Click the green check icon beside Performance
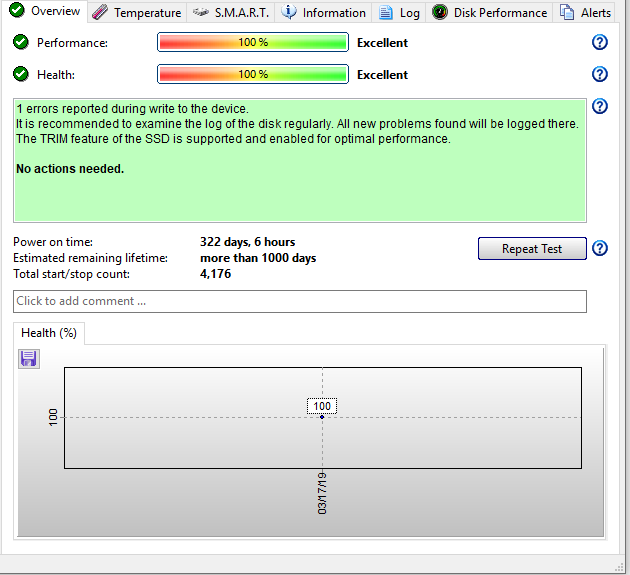 point(20,42)
